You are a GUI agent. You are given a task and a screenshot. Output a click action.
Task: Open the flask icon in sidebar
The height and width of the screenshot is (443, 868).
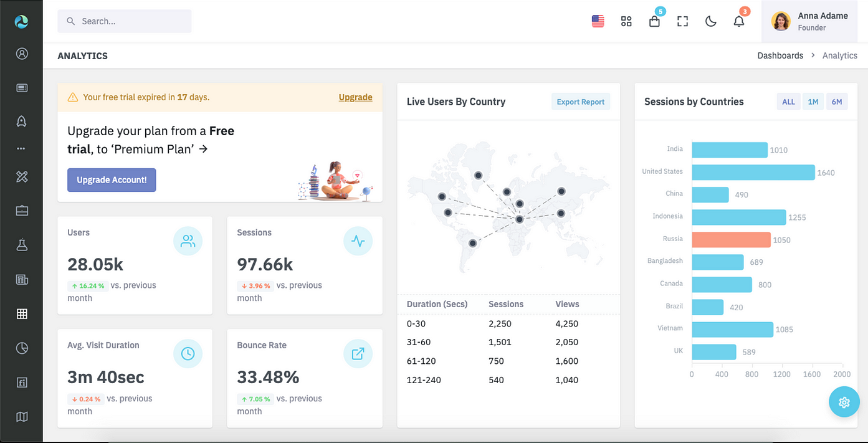coord(22,245)
